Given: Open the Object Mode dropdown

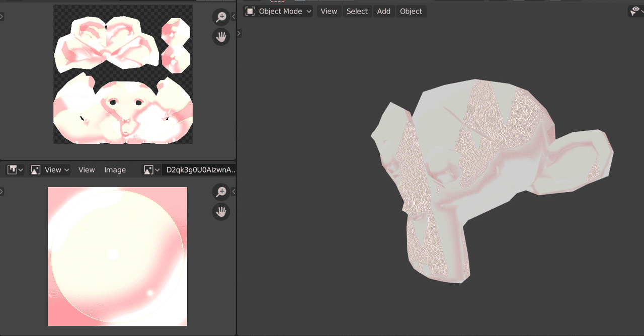Looking at the screenshot, I should (x=278, y=11).
